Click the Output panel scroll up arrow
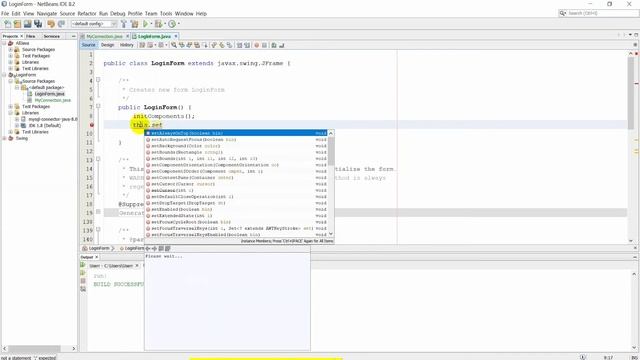Image resolution: width=640 pixels, height=360 pixels. (634, 274)
